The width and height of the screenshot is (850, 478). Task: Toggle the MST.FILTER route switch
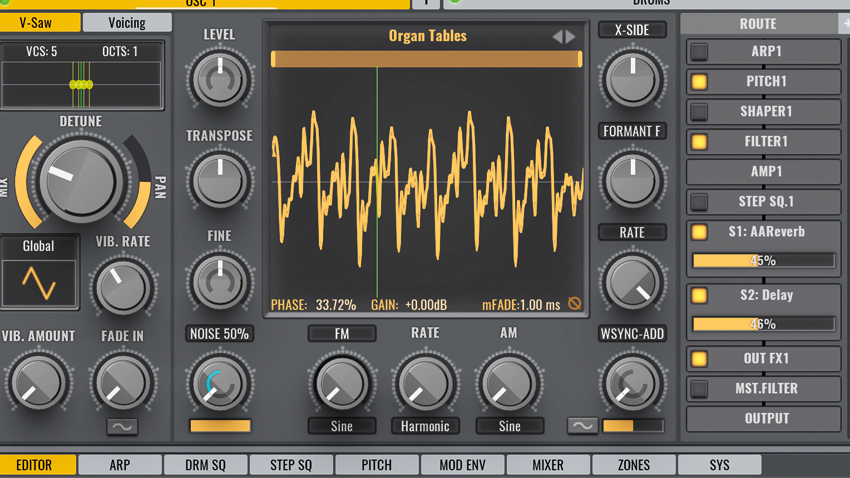(699, 389)
